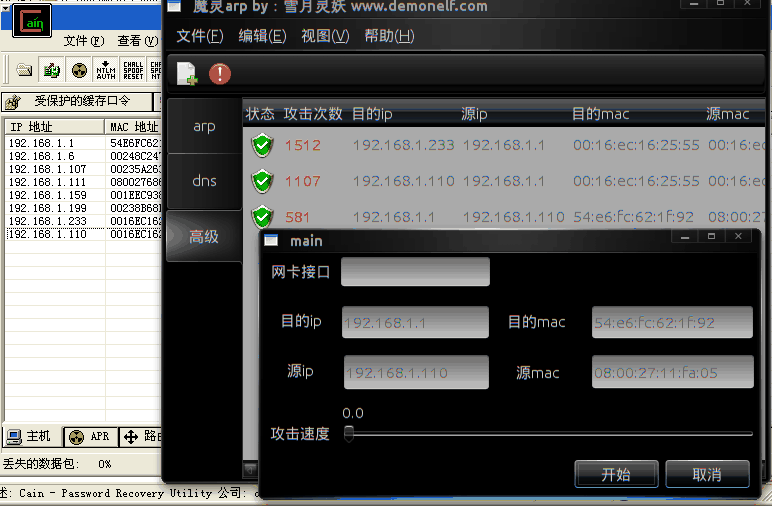Open the folder icon in Cain toolbar
Image resolution: width=772 pixels, height=506 pixels.
click(x=24, y=70)
